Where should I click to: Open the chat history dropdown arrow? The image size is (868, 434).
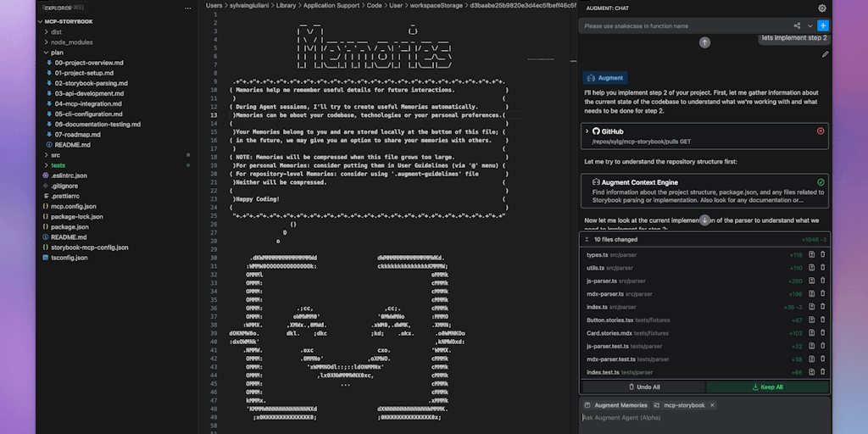(810, 25)
